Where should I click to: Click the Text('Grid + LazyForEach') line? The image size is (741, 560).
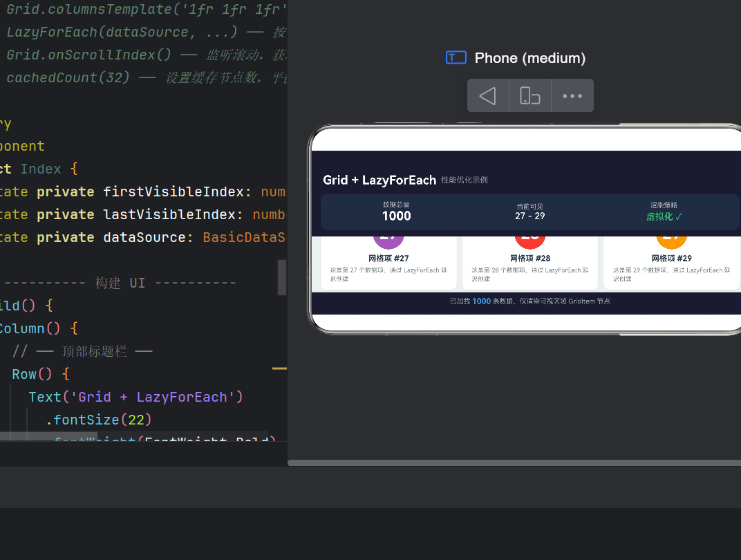(x=135, y=397)
